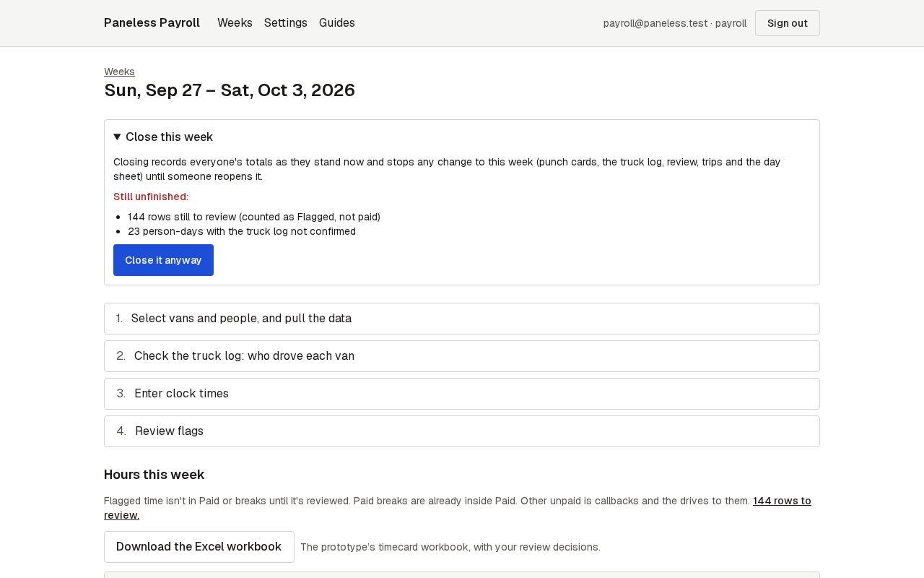The image size is (924, 578).
Task: Click the prototype's timecard workbook note
Action: click(450, 547)
